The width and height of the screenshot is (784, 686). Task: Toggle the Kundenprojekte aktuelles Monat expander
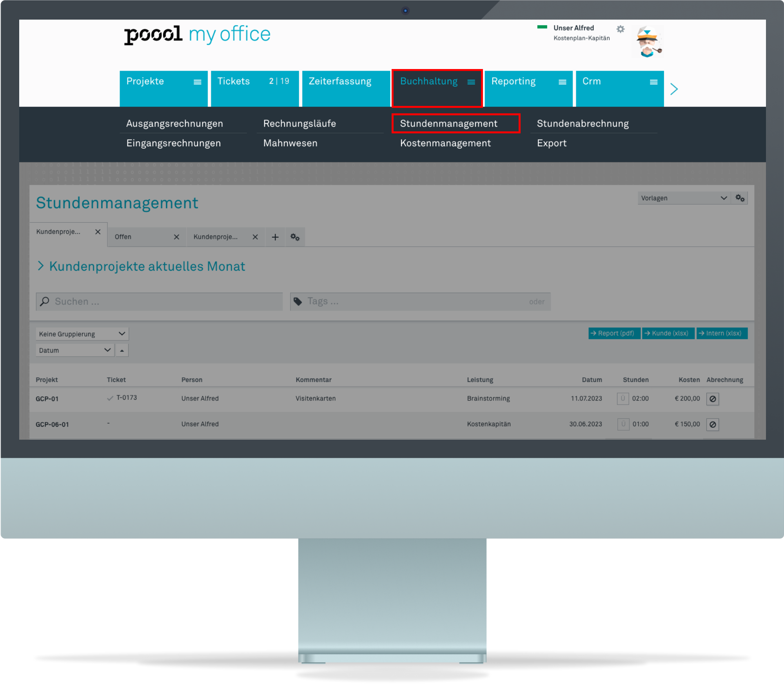41,266
